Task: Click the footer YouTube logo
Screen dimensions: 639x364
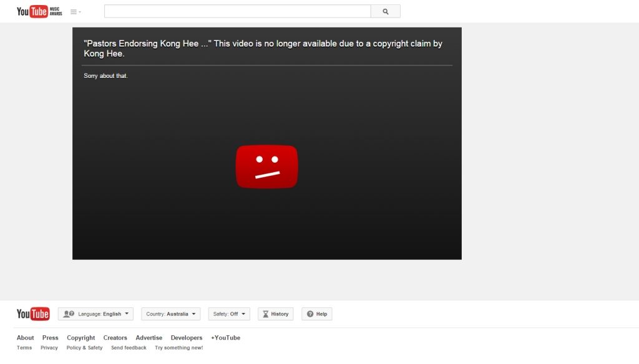Action: (33, 314)
